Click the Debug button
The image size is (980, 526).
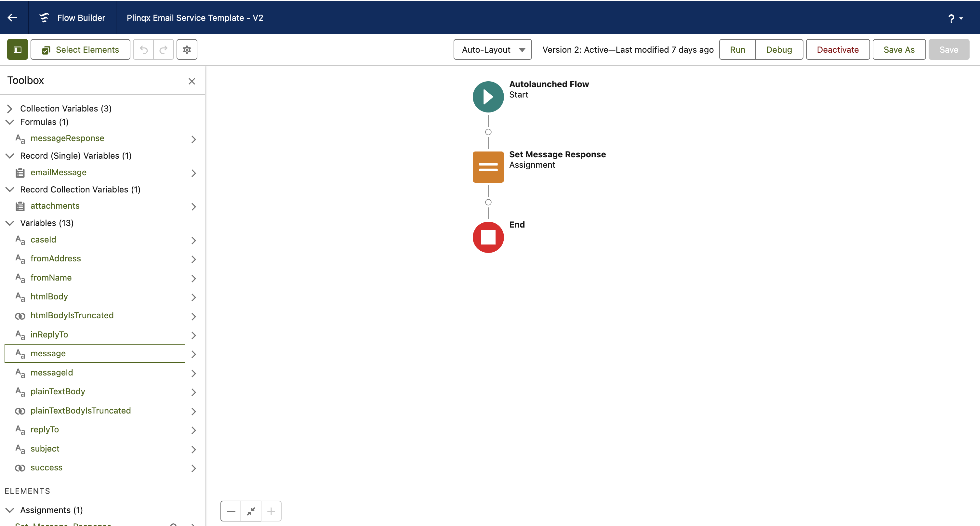pos(779,49)
